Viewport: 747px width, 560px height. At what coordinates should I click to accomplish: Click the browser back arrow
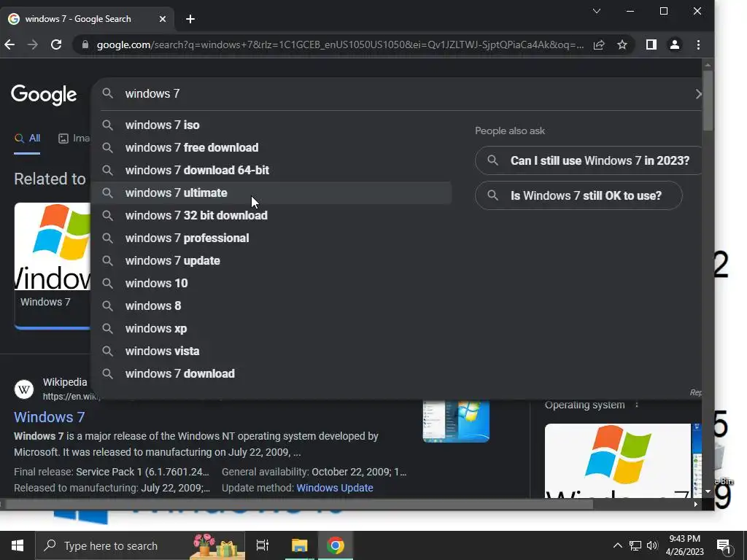coord(9,44)
